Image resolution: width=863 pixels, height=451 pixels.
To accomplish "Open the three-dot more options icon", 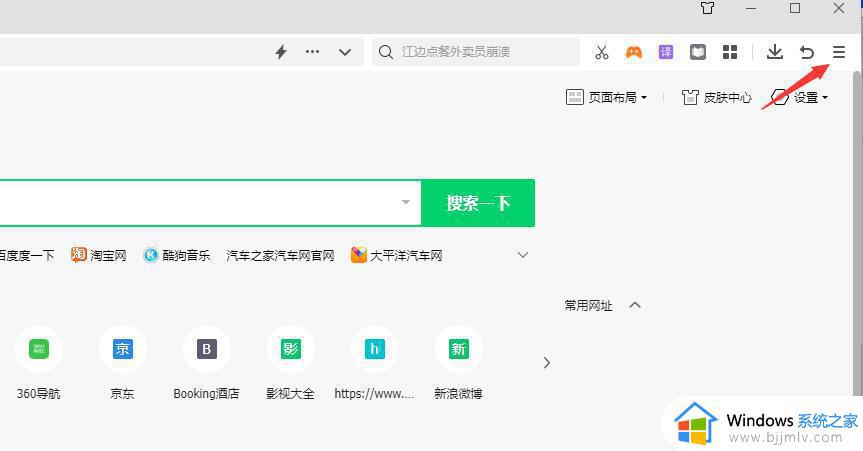I will [x=313, y=52].
